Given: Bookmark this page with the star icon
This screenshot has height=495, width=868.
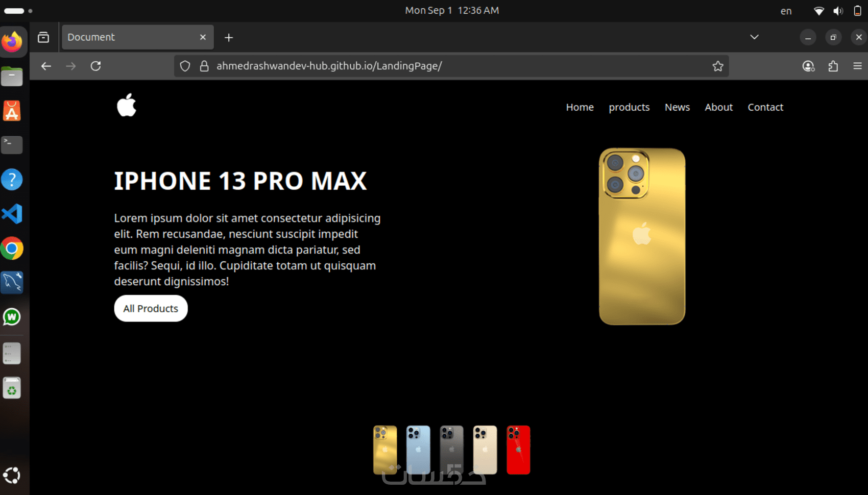Looking at the screenshot, I should [x=718, y=66].
